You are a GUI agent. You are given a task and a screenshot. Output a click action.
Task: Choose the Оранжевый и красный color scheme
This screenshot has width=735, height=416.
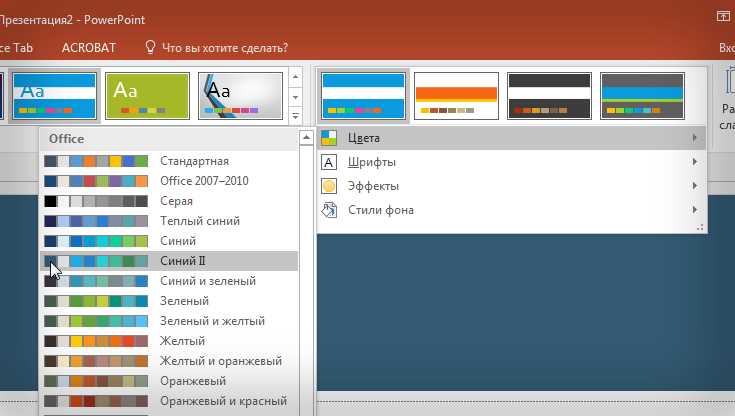(169, 401)
